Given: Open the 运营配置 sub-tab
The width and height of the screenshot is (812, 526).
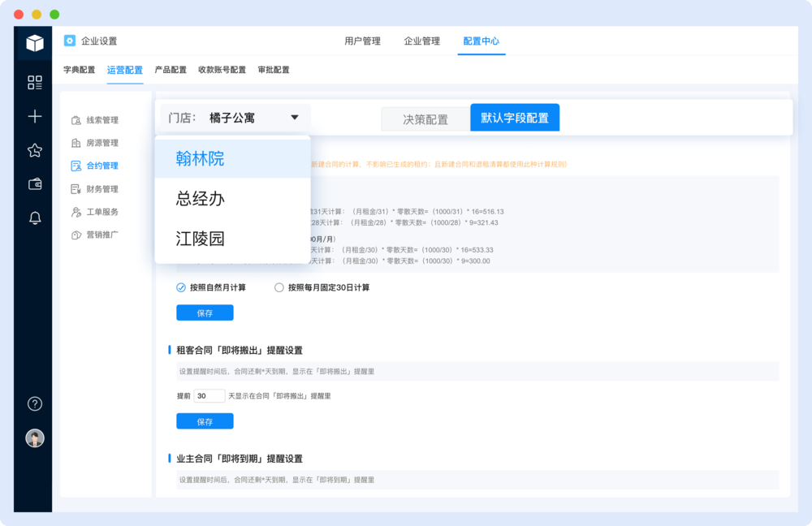Looking at the screenshot, I should 125,70.
